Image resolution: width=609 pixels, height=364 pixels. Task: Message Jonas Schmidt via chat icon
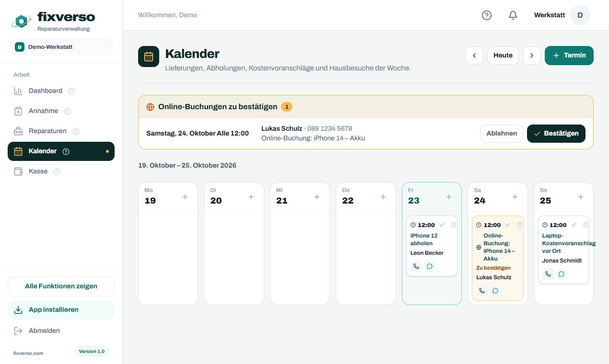tap(562, 274)
